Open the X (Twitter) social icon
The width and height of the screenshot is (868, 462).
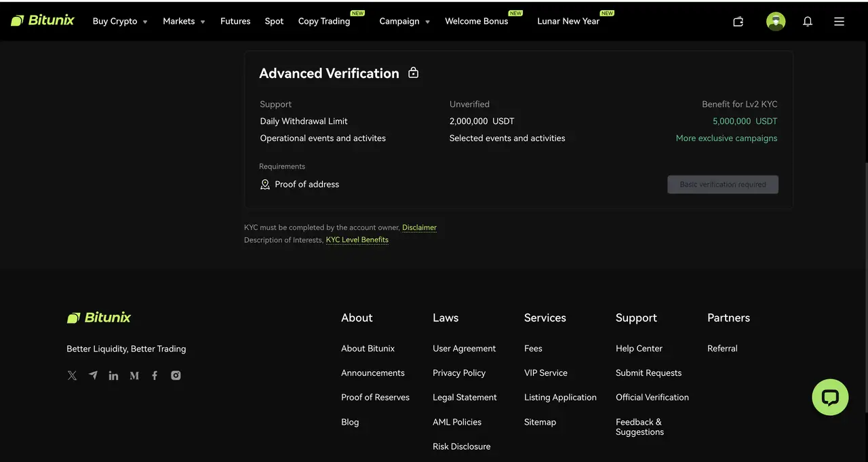point(72,375)
